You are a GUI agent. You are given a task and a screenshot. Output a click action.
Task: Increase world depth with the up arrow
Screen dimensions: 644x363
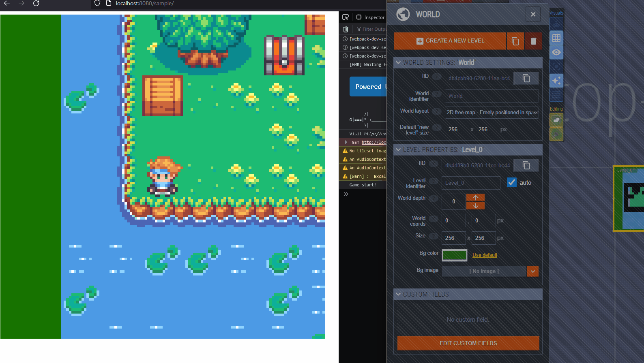coord(475,197)
